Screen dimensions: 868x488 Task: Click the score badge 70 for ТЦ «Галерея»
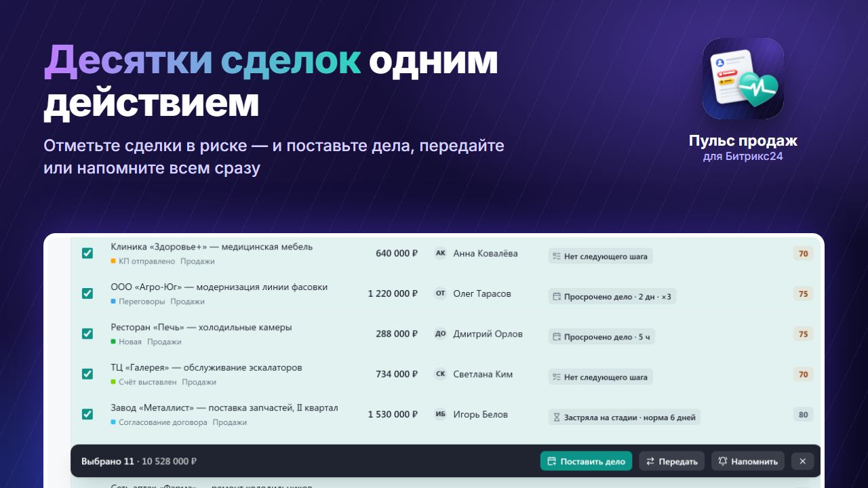tap(804, 374)
